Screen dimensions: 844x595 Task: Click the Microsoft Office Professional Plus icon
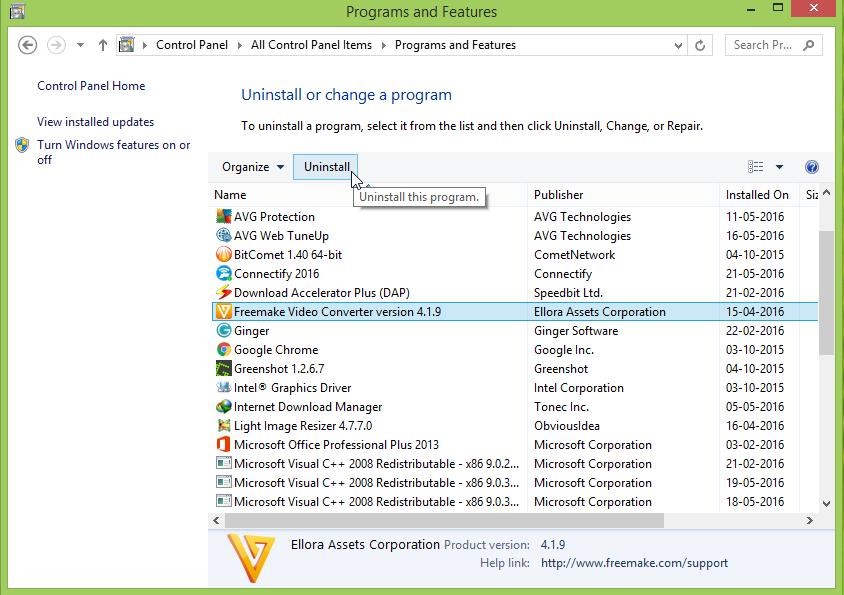click(223, 444)
